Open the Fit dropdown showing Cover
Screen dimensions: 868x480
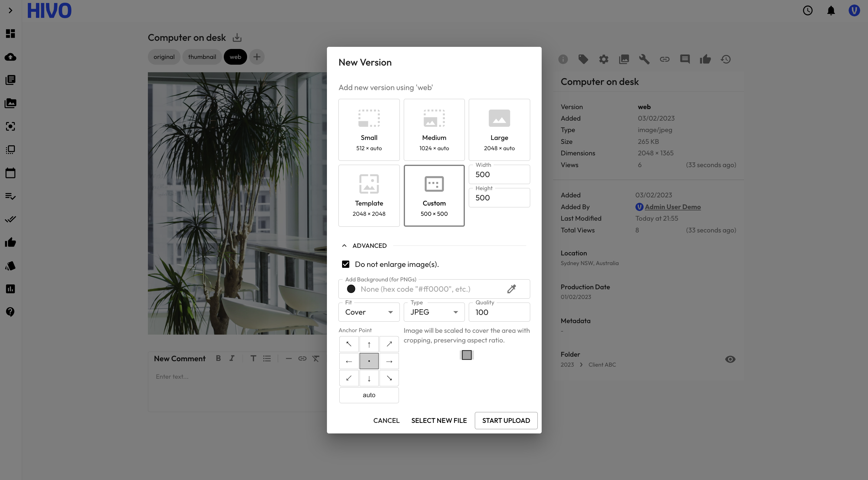(369, 312)
